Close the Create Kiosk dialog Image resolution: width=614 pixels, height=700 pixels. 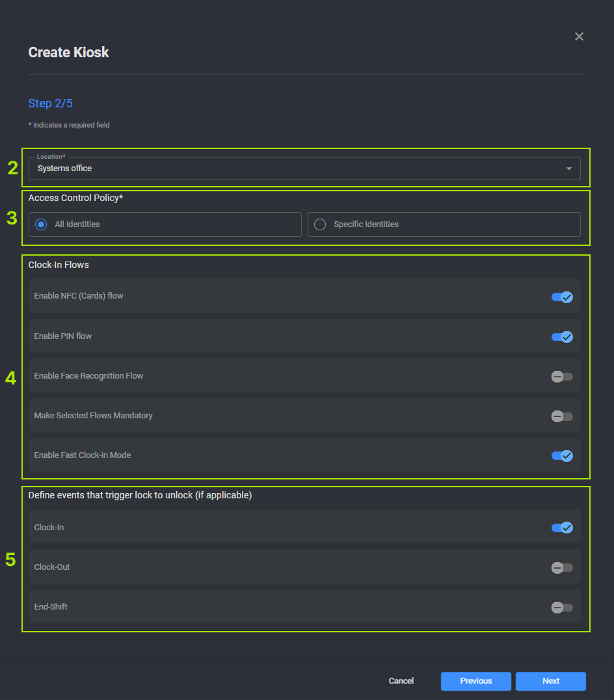click(x=579, y=36)
